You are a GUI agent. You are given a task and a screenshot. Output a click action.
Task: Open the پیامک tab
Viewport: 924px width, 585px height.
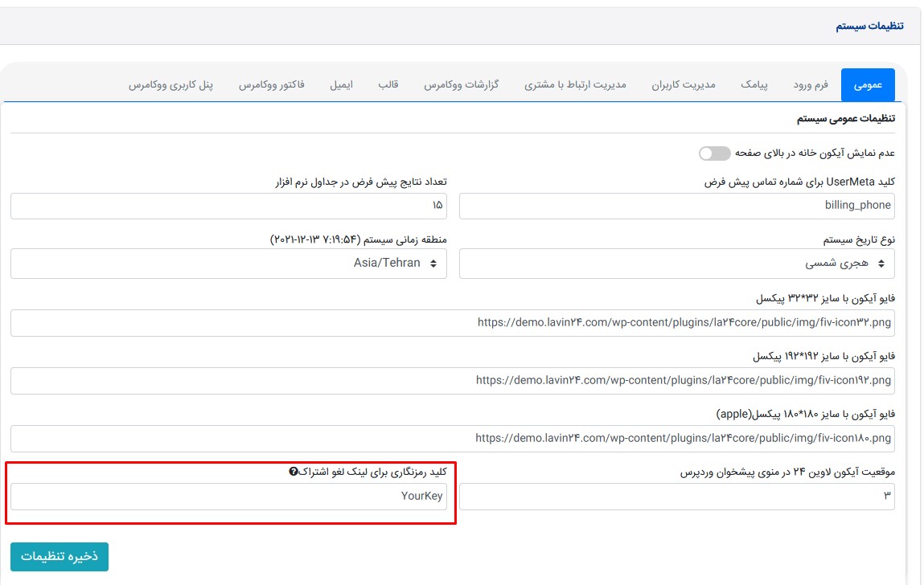754,84
